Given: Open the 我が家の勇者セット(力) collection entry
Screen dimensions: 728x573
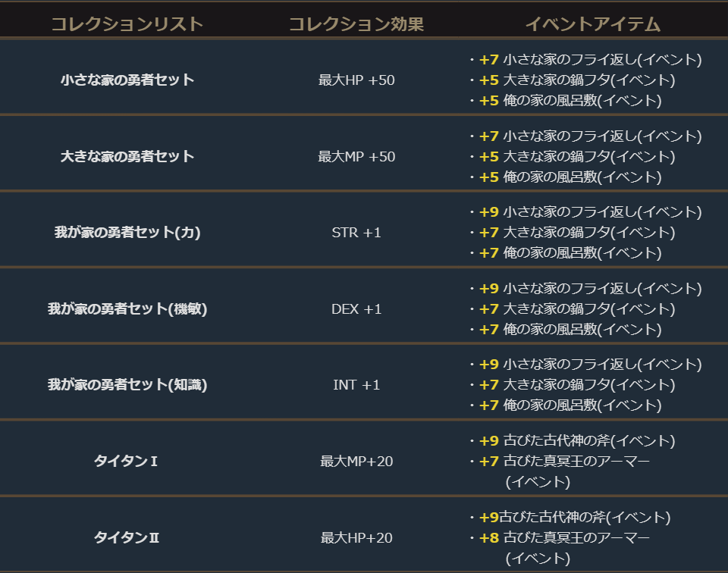Looking at the screenshot, I should pyautogui.click(x=127, y=233).
